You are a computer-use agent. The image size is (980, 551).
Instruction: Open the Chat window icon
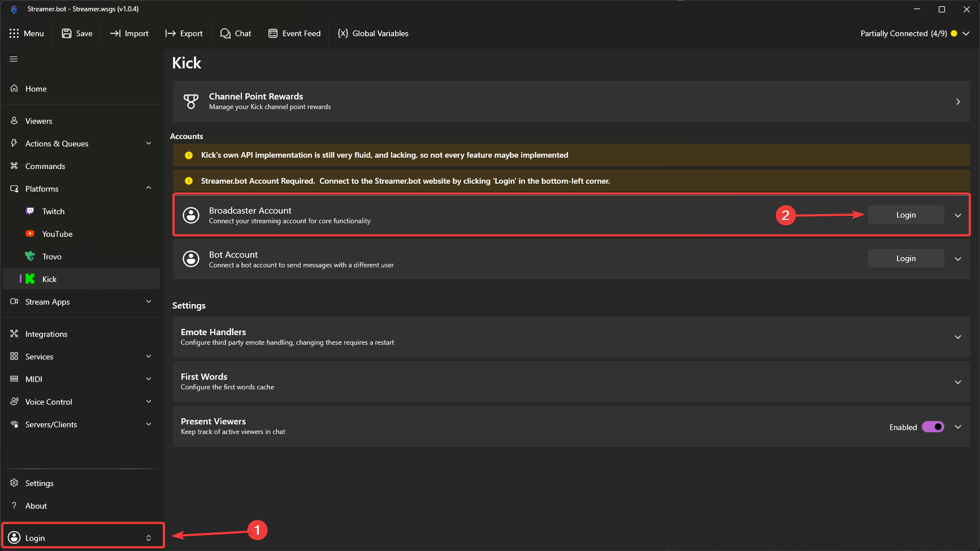pos(225,33)
